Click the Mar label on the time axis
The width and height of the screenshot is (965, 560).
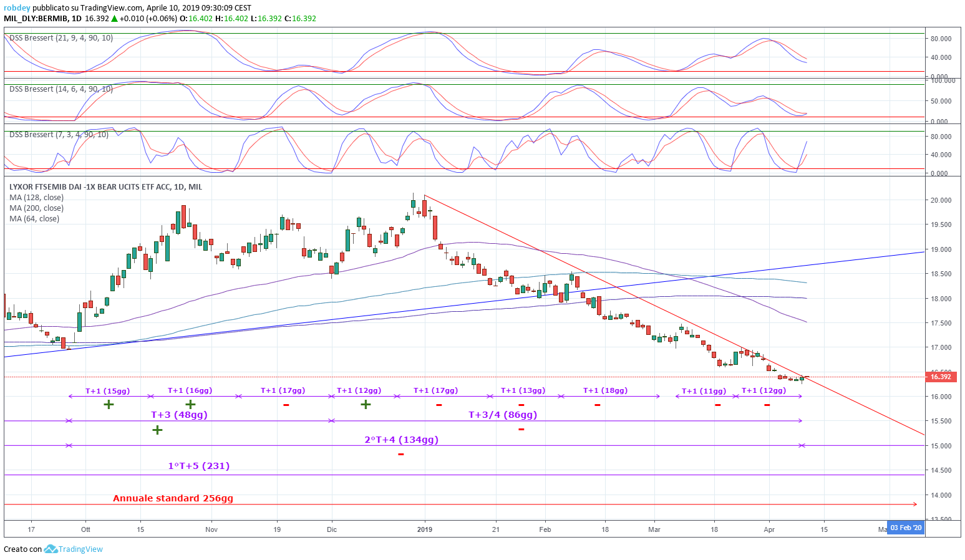(654, 529)
